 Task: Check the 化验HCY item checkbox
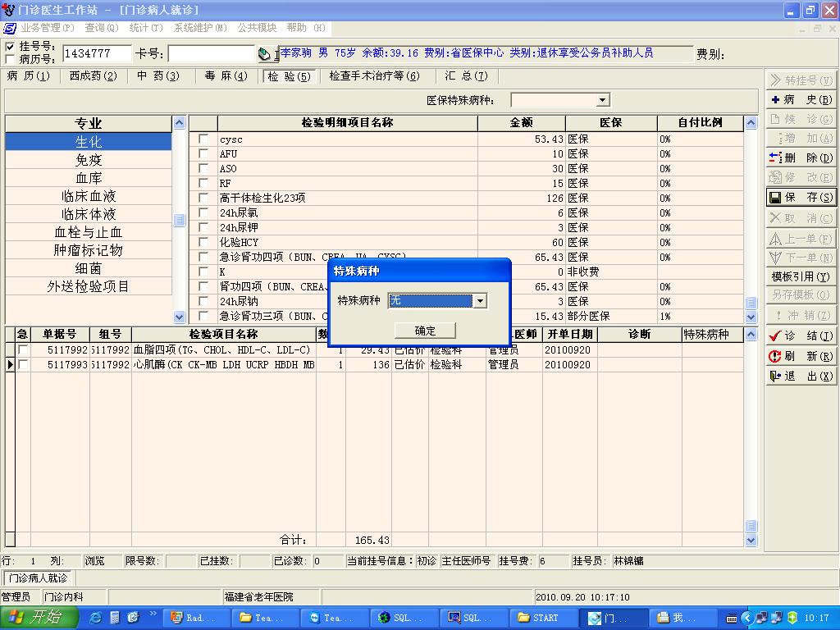click(x=203, y=242)
